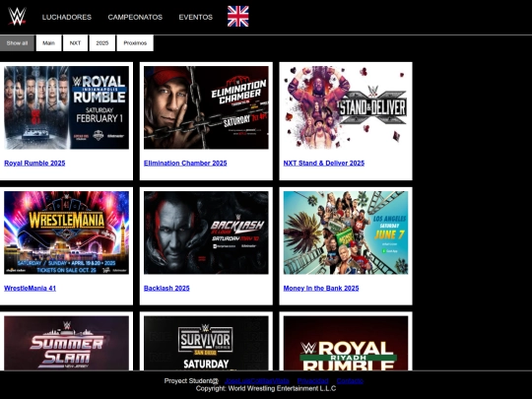Image resolution: width=532 pixels, height=399 pixels.
Task: Click the Survivor Series poster image
Action: pyautogui.click(x=206, y=343)
